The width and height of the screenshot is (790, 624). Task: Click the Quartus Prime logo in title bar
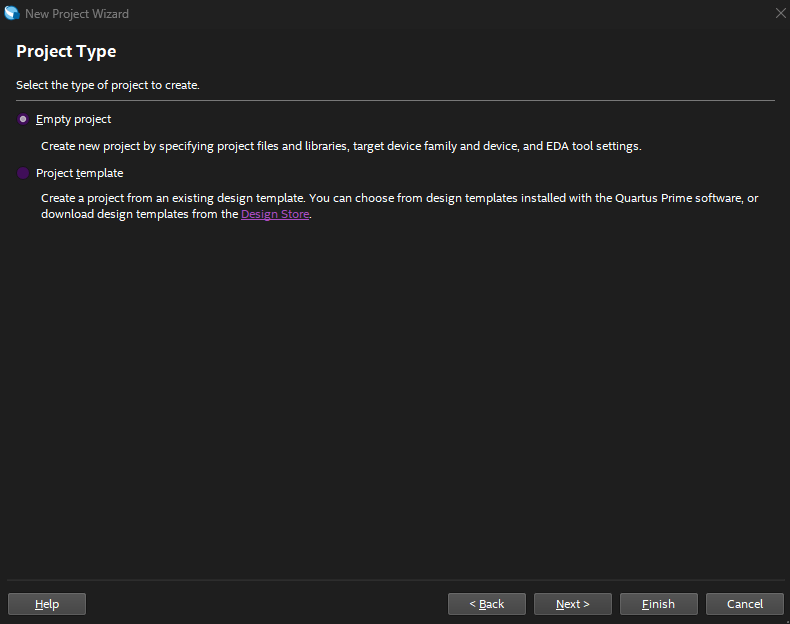[12, 14]
